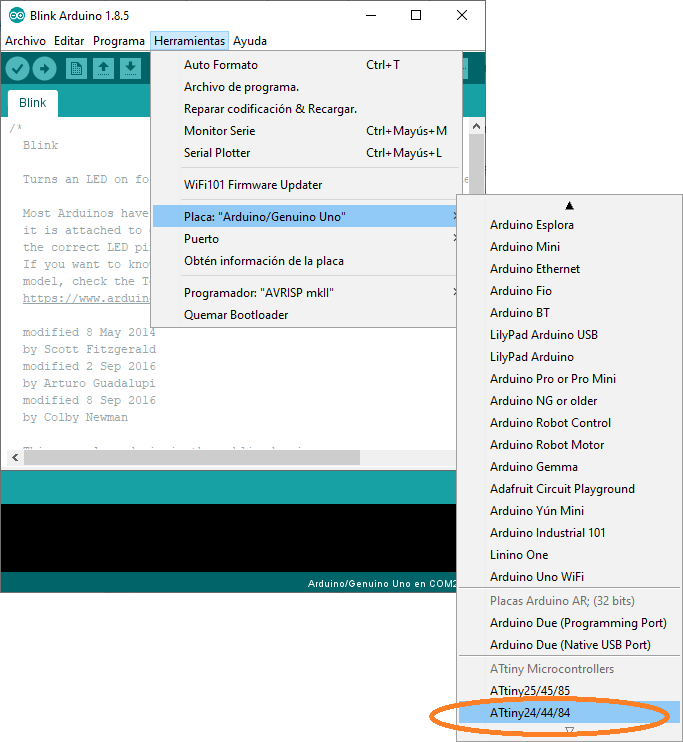Click the 'modified 8 May 2014' line
Screen dimensions: 683x742
click(x=89, y=332)
